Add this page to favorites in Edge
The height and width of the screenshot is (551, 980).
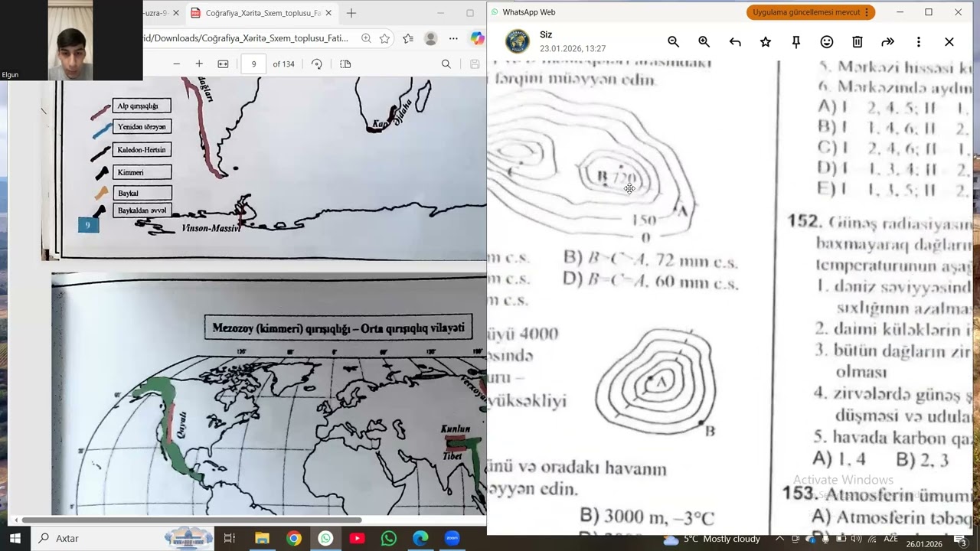(384, 38)
